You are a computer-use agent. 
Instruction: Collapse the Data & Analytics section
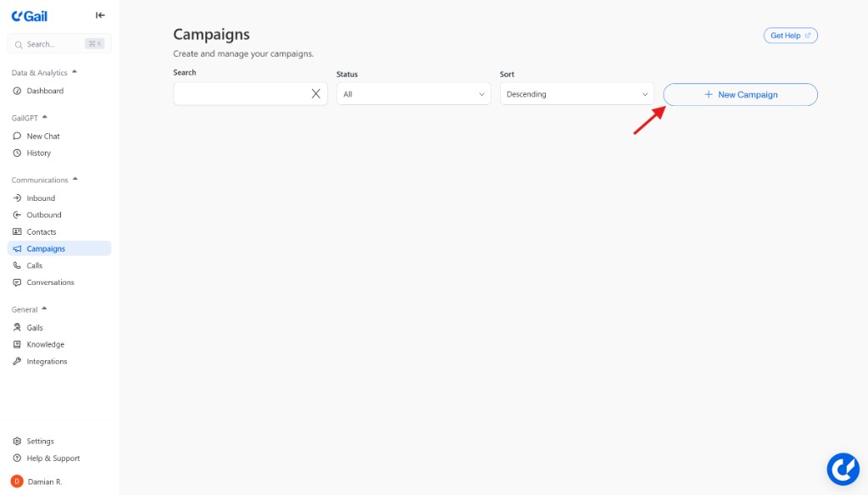75,72
